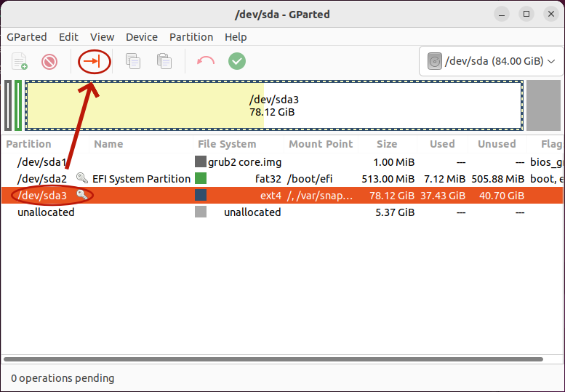
Task: Select the /dev/sda1 partition row
Action: pos(282,162)
